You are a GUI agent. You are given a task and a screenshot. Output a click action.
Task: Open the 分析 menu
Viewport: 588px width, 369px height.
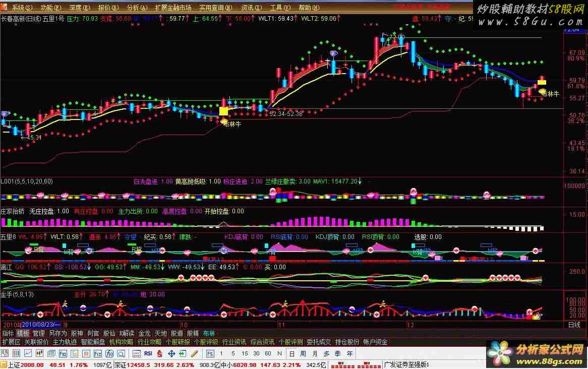(x=137, y=8)
